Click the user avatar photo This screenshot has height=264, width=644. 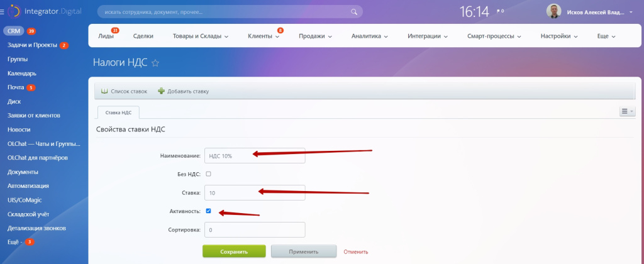(553, 11)
